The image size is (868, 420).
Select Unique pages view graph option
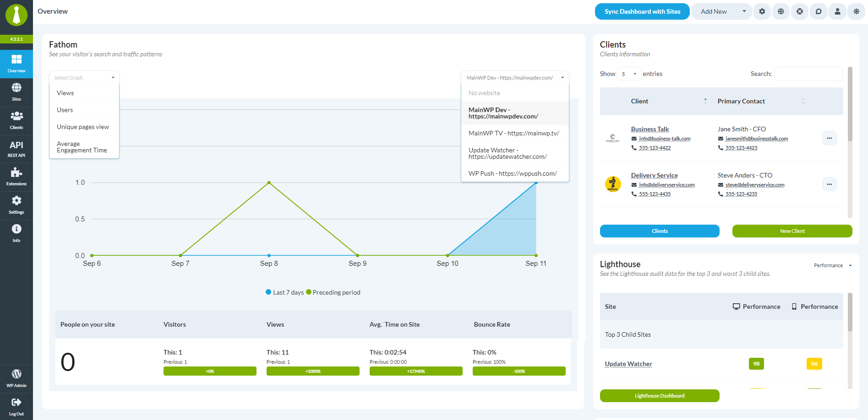[x=83, y=127]
